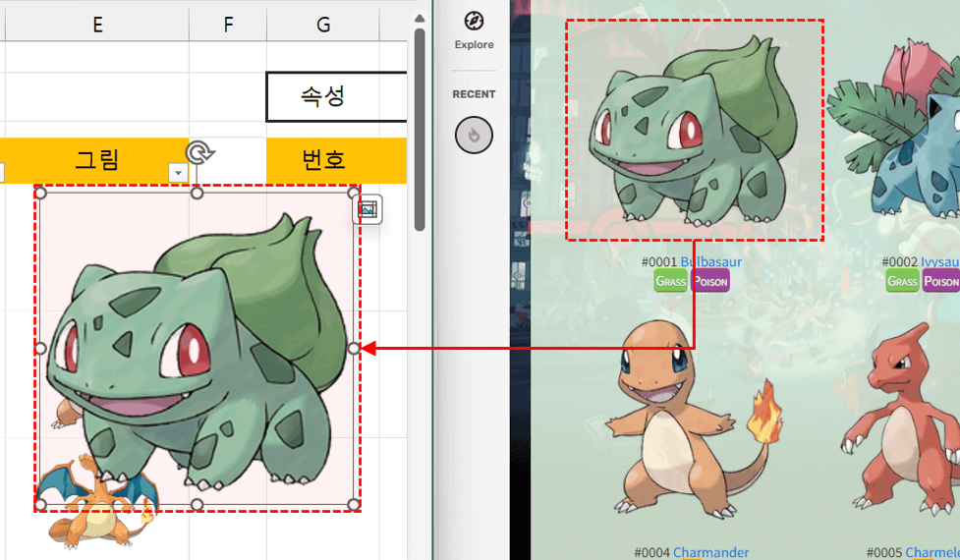Click the spreadsheet scrollbar up arrow
Viewport: 960px width, 560px height.
(420, 18)
